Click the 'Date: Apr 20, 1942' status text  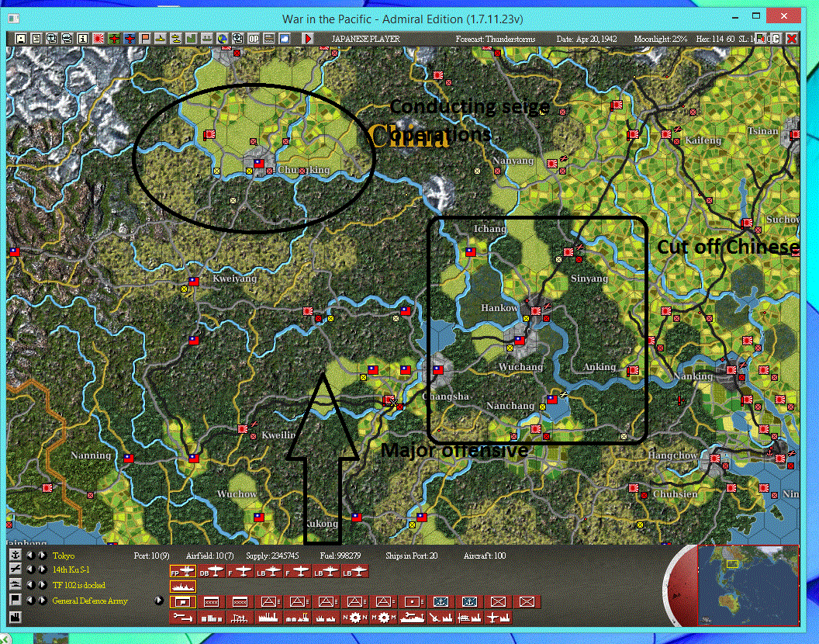pyautogui.click(x=586, y=39)
